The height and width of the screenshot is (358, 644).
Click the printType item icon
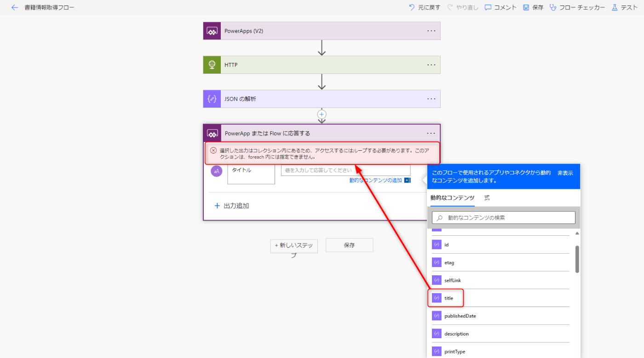(x=437, y=352)
